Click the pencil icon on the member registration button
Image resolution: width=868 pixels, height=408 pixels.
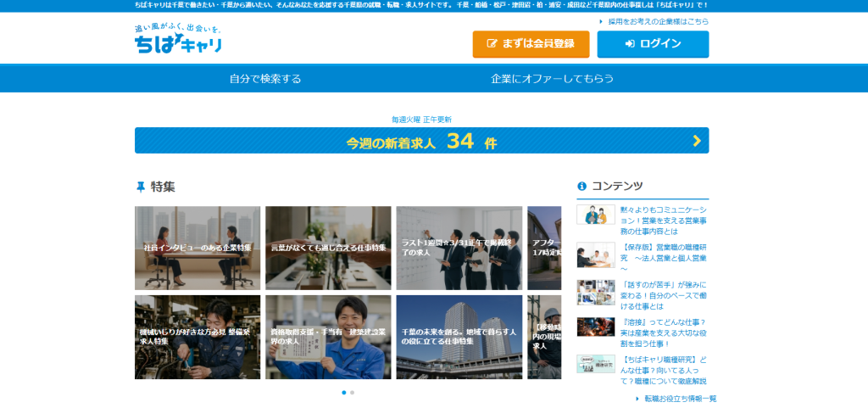tap(492, 44)
